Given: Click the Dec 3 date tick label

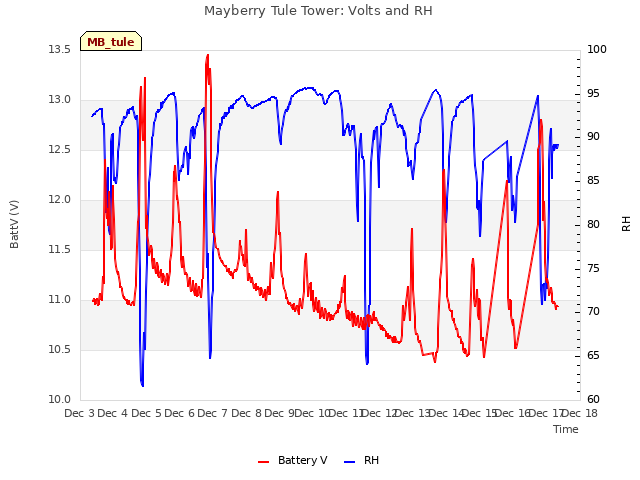Looking at the screenshot, I should click(80, 413).
